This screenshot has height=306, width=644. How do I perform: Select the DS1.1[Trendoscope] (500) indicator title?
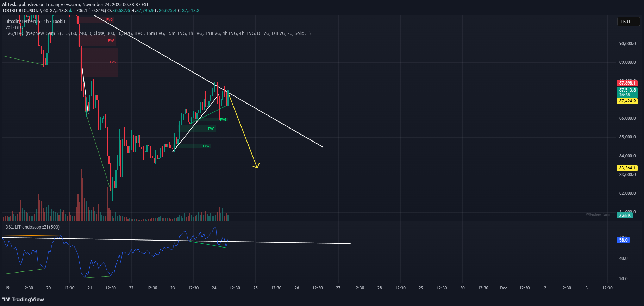click(32, 227)
